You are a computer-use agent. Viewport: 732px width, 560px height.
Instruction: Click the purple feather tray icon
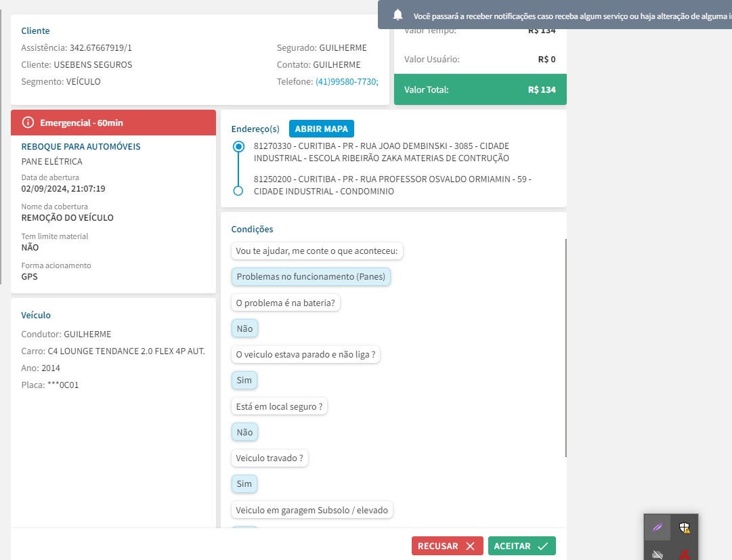click(x=657, y=527)
